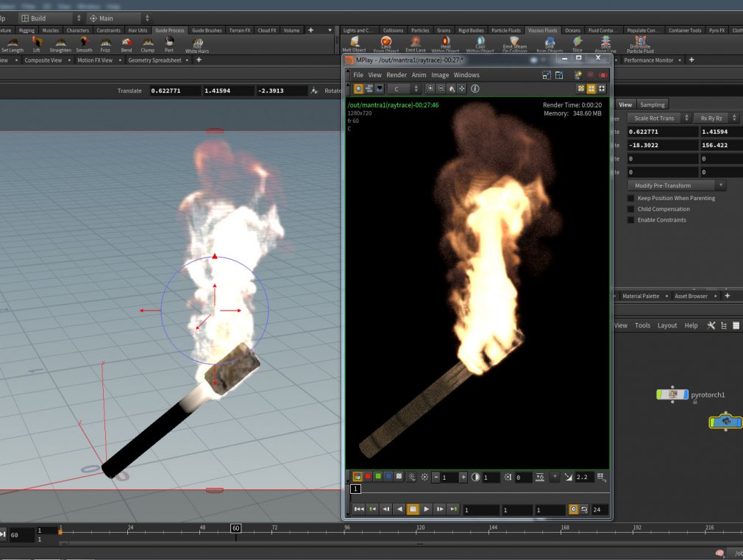This screenshot has height=560, width=743.
Task: Apply the Frizz guide tool
Action: (x=105, y=45)
